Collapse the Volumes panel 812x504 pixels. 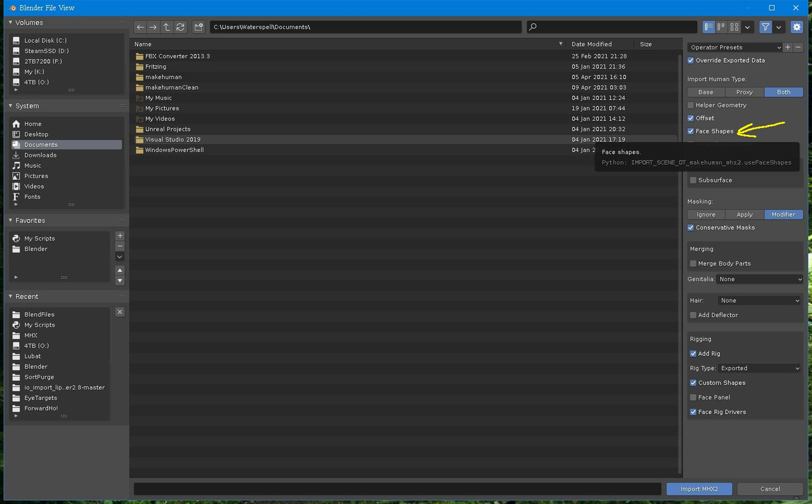point(11,23)
